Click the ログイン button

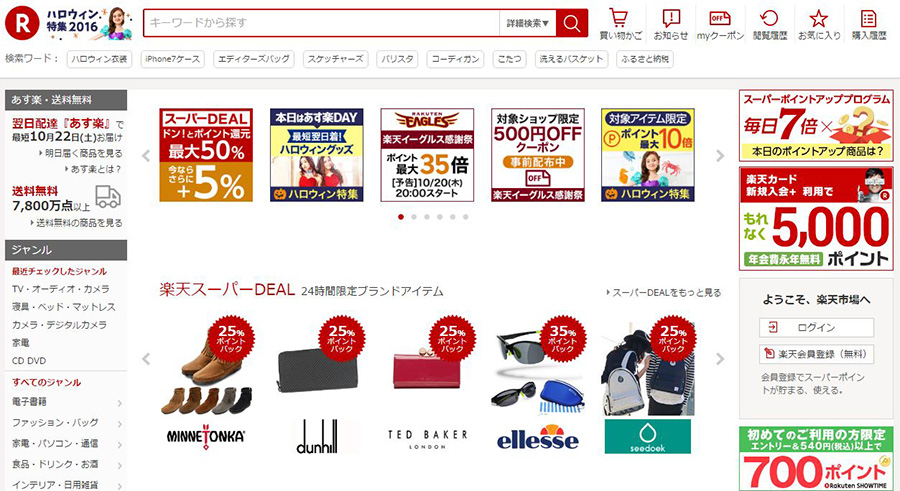(x=816, y=327)
